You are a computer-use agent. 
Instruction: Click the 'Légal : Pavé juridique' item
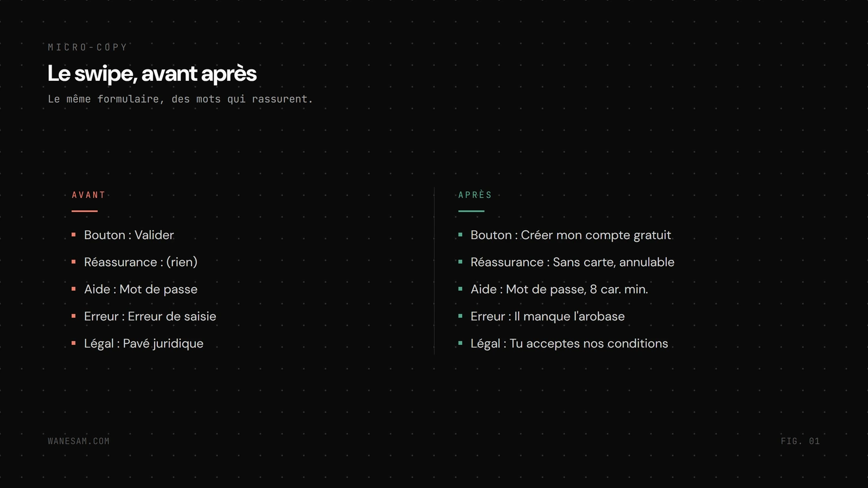[x=144, y=343]
